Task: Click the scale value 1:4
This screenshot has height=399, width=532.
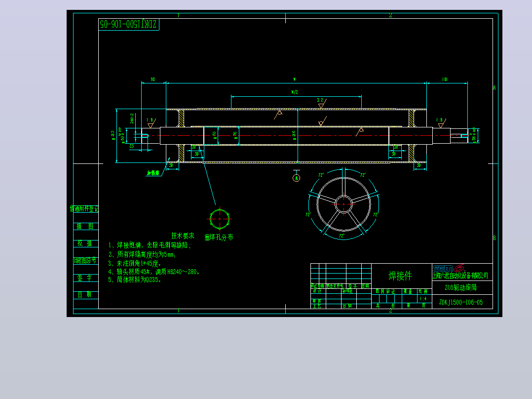Action: pyautogui.click(x=423, y=299)
